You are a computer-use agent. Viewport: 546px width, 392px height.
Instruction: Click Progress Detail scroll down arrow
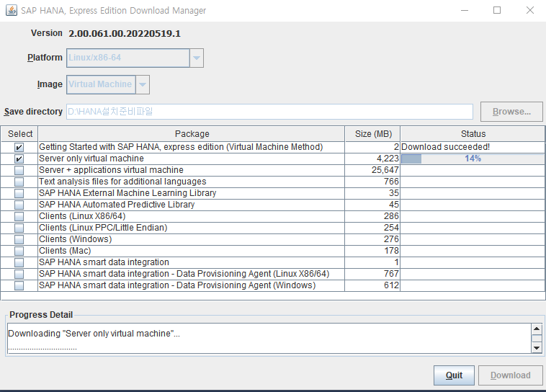point(537,348)
